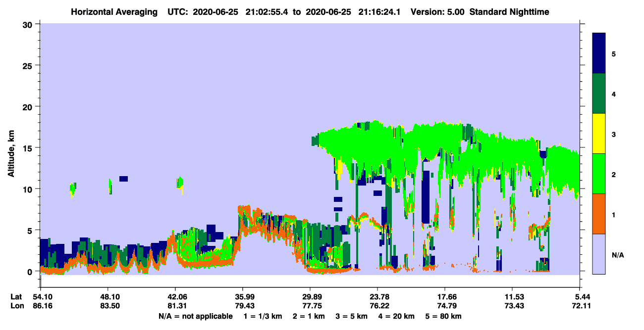Click the 'N/A = not applicable' legend note
This screenshot has height=330, width=644.
tap(195, 316)
